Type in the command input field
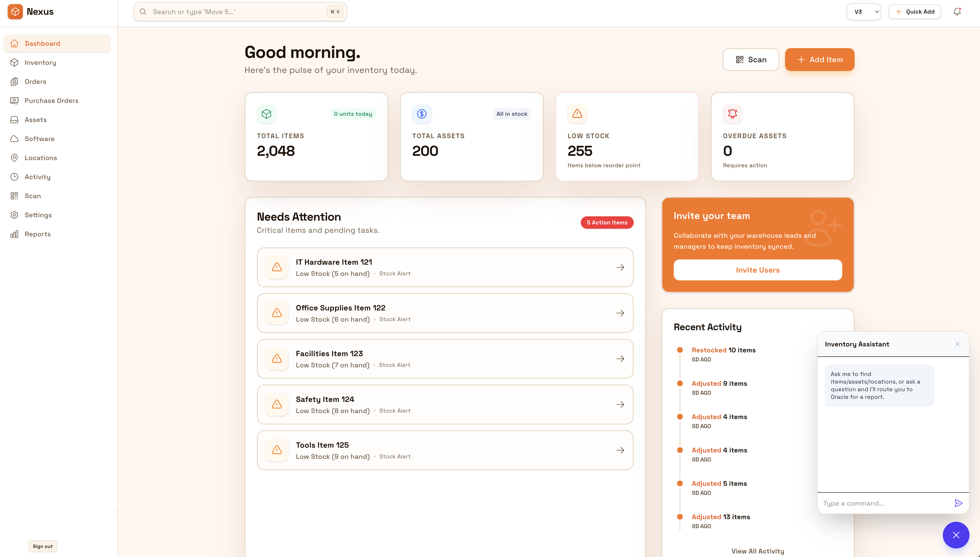Screen dimensions: 980x557 [x=880, y=503]
